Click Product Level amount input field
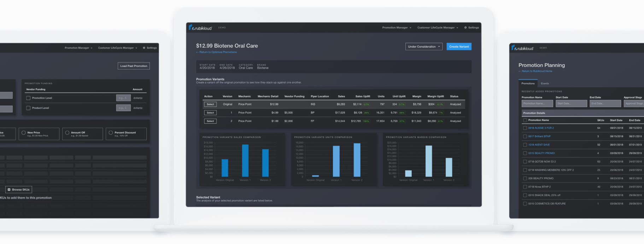Viewport: 644px width, 244px height. pyautogui.click(x=123, y=108)
